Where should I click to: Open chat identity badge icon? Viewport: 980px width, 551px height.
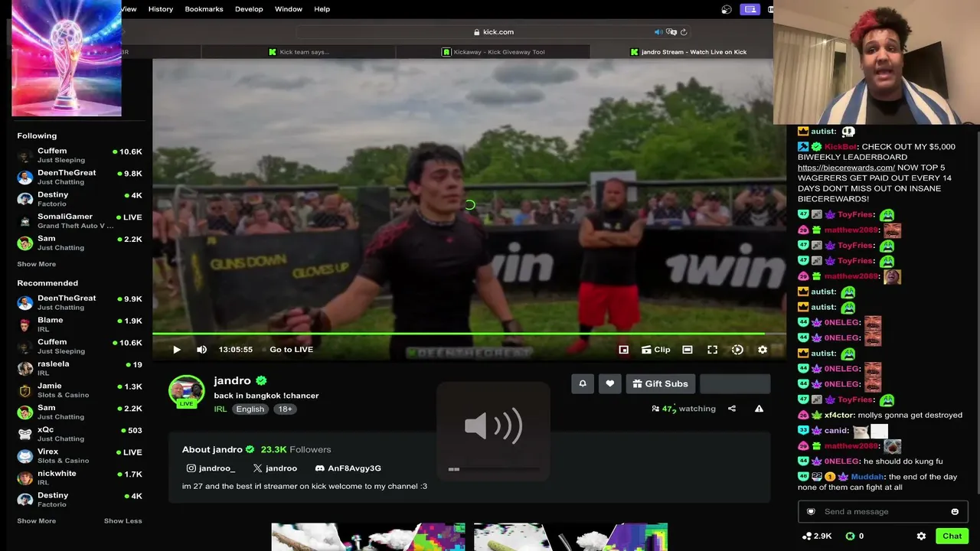[811, 512]
